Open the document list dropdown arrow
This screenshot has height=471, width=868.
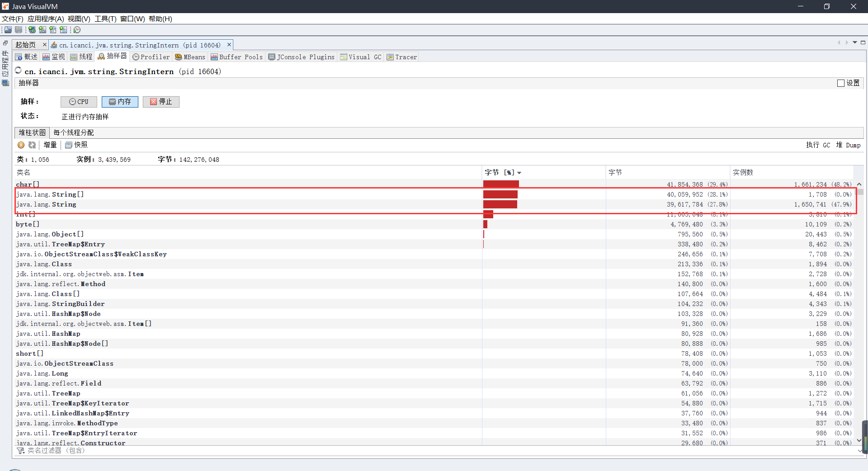(855, 42)
